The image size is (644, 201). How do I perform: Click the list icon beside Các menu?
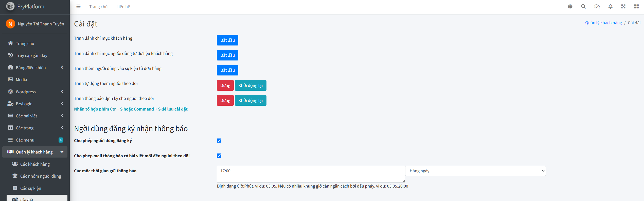tap(10, 140)
